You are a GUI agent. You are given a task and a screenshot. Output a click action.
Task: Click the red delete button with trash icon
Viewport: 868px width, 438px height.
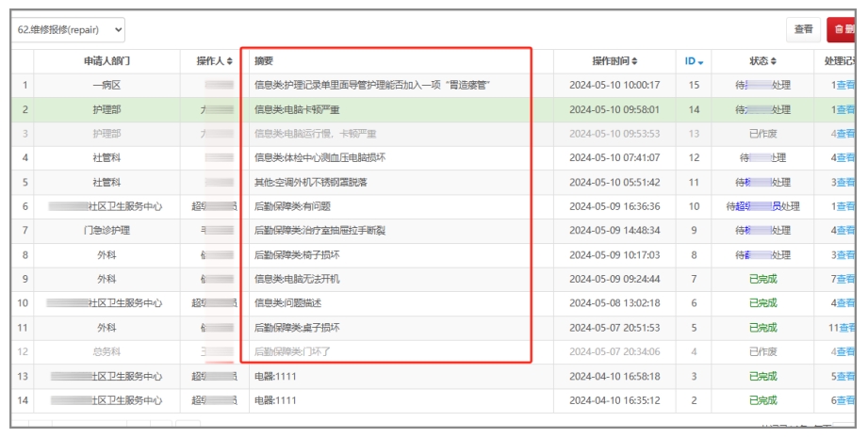click(x=843, y=30)
